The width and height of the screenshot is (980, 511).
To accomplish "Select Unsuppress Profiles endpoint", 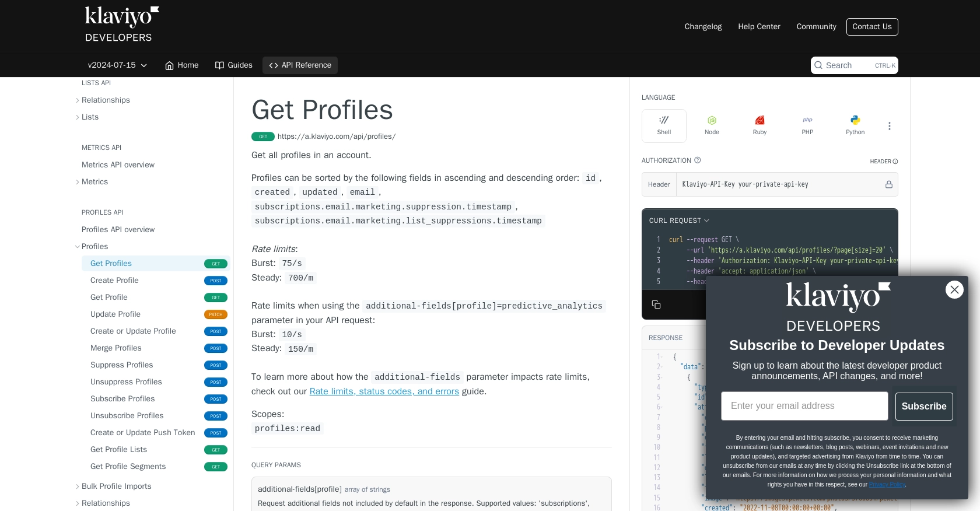I will coord(156,382).
